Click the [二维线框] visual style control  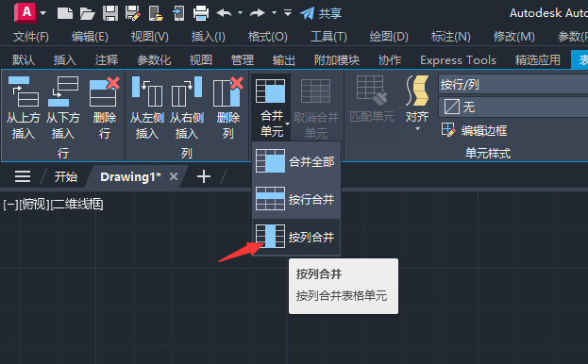76,205
